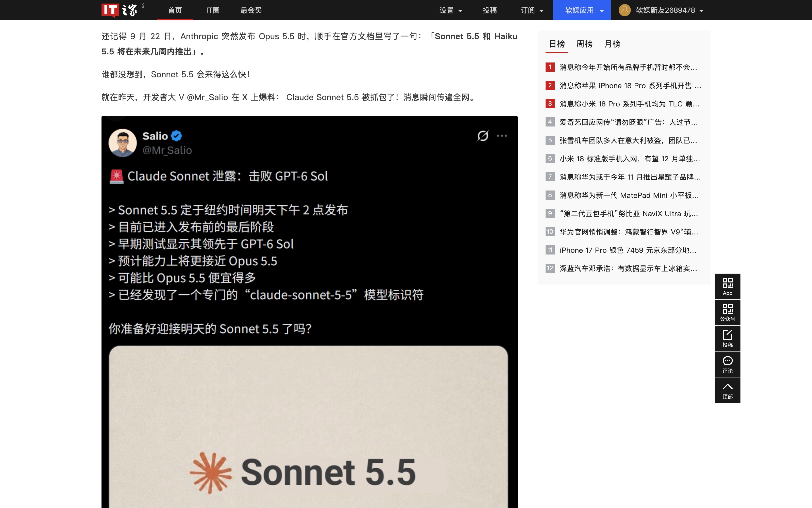Open rank 10 鸿蒙智行智界 V9 article
The height and width of the screenshot is (508, 812).
pyautogui.click(x=629, y=232)
